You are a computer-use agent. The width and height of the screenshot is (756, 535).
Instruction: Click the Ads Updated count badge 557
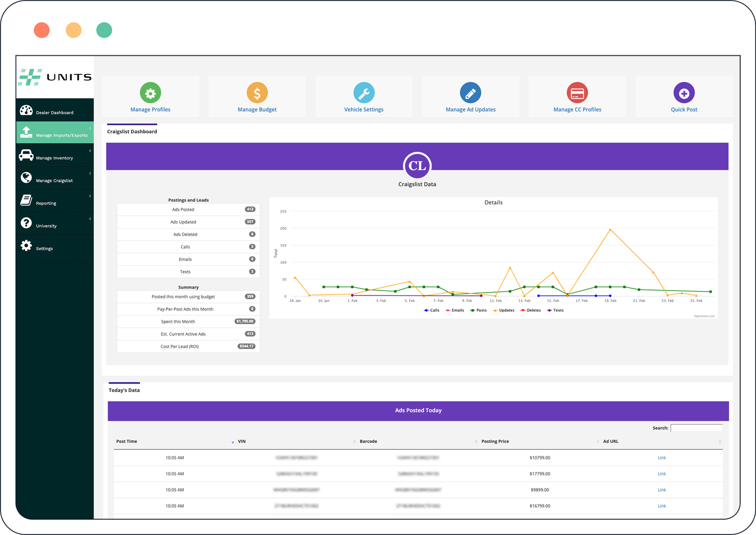click(x=250, y=221)
